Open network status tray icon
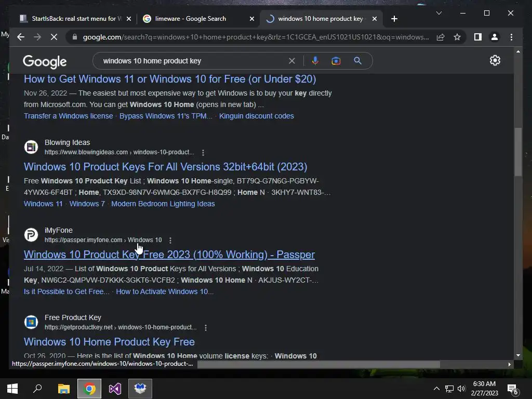532x399 pixels. pyautogui.click(x=449, y=389)
